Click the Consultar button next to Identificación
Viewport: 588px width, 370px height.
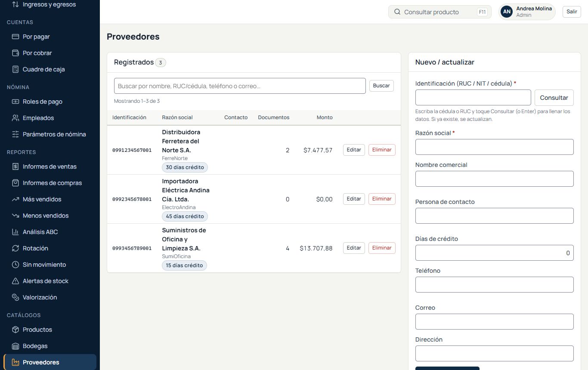(x=554, y=98)
